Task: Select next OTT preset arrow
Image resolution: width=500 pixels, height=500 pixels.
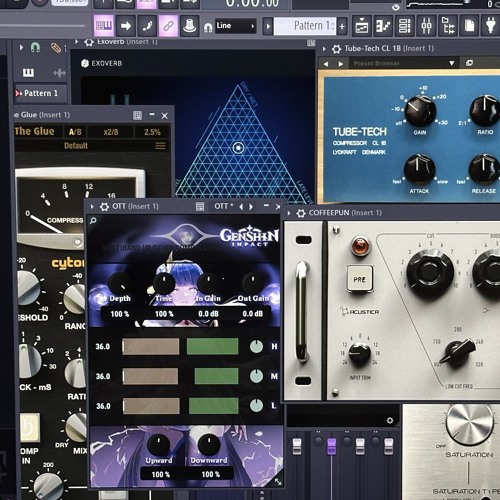Action: point(251,207)
